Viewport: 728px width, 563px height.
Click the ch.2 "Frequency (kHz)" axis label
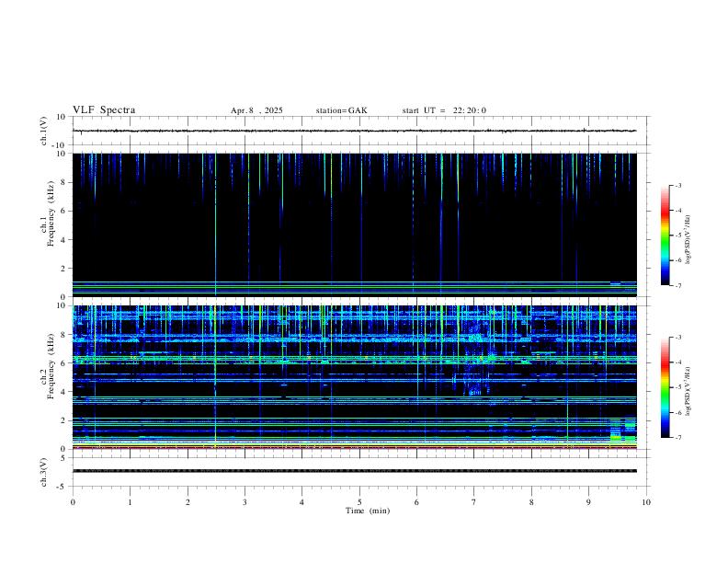(x=51, y=366)
